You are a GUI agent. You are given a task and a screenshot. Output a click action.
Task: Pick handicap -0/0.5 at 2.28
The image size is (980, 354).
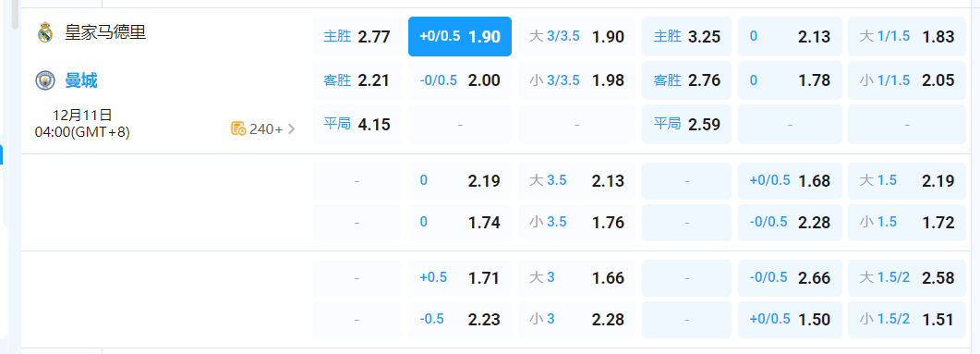pos(790,222)
